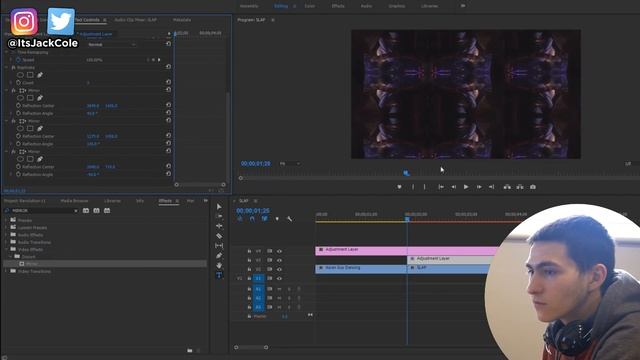Viewport: 640px width, 360px height.
Task: Filter by 32-bit color effects
Action: [96, 211]
